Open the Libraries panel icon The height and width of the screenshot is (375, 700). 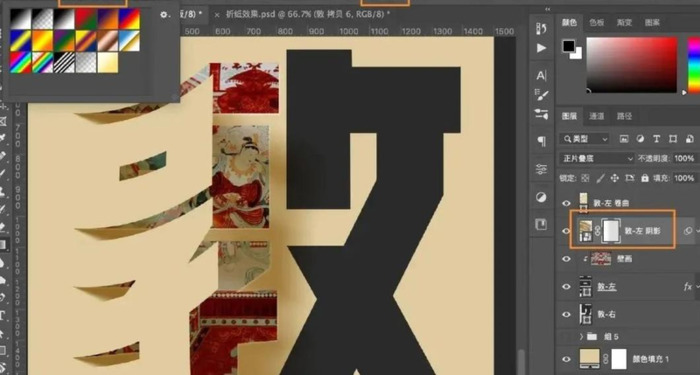coord(541,224)
